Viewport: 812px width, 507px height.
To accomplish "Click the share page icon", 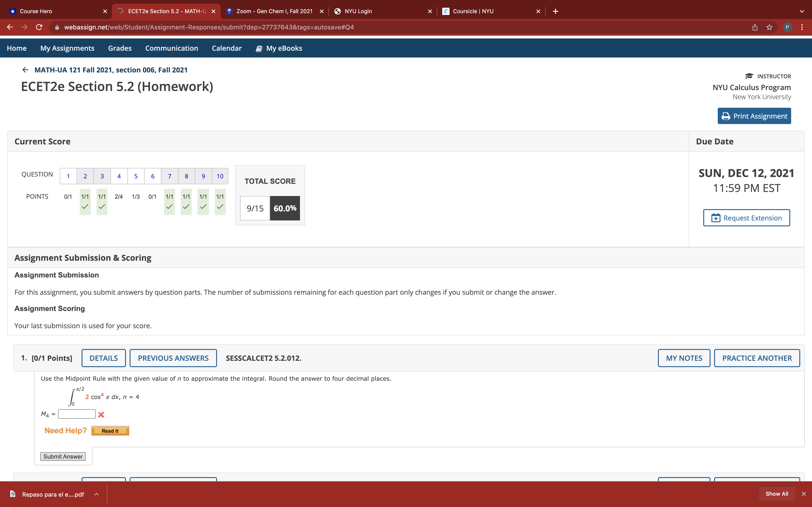I will tap(755, 27).
